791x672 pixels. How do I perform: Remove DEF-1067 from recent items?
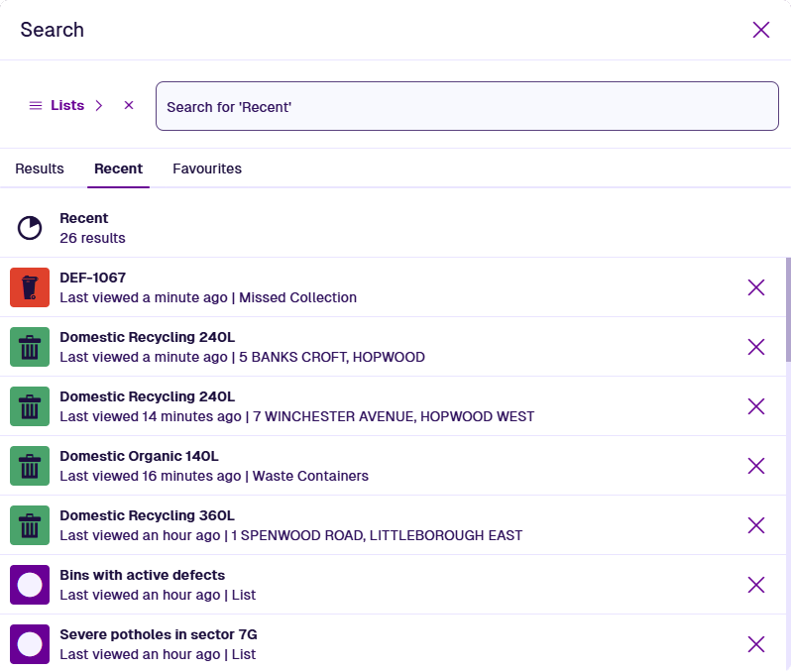point(756,287)
